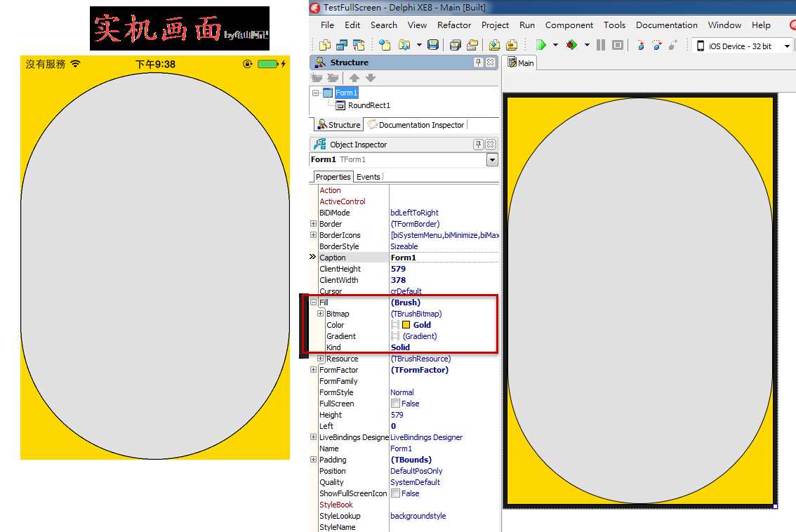Click the second Structure toolbar folder icon
The image size is (796, 532).
coord(333,78)
